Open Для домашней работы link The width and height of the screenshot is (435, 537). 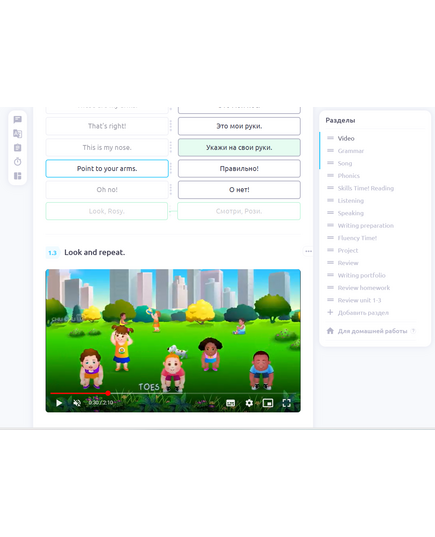tap(372, 331)
